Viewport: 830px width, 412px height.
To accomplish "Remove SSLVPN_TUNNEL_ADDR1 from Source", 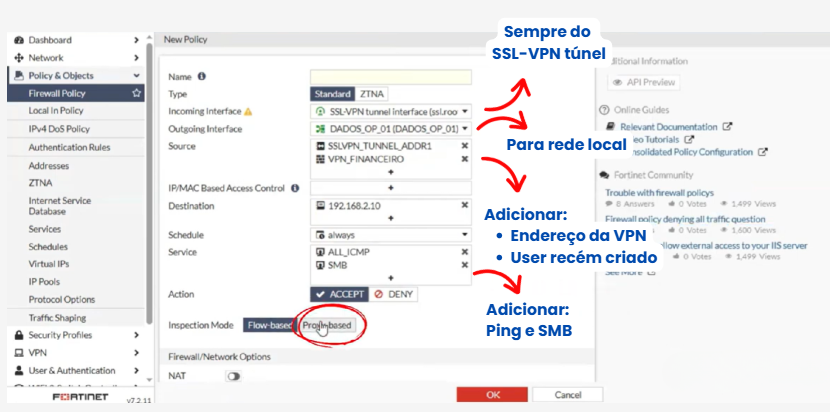I will click(x=464, y=146).
